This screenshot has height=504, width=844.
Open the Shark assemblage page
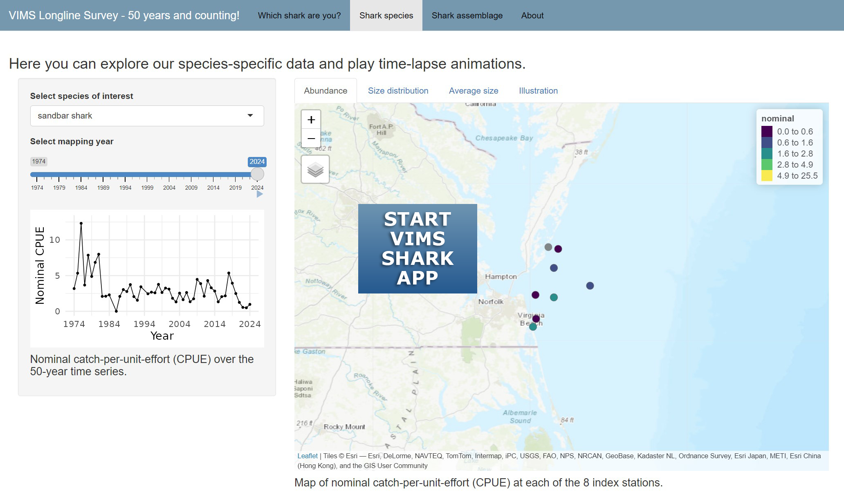(x=467, y=16)
